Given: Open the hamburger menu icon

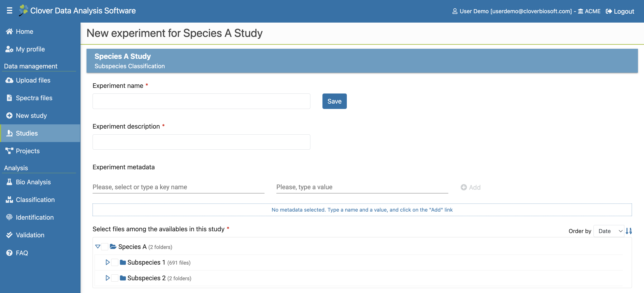Looking at the screenshot, I should click(9, 11).
